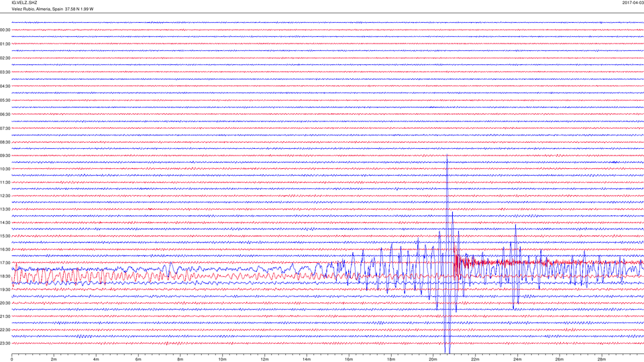Pick the 10m axis tick label
Image resolution: width=644 pixels, height=362 pixels.
(222, 359)
